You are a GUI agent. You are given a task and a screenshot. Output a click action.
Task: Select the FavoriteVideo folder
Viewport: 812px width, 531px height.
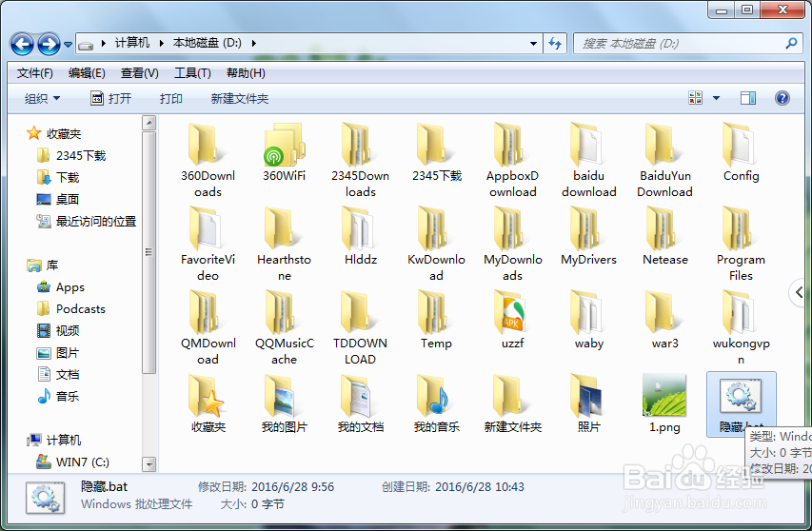[208, 245]
